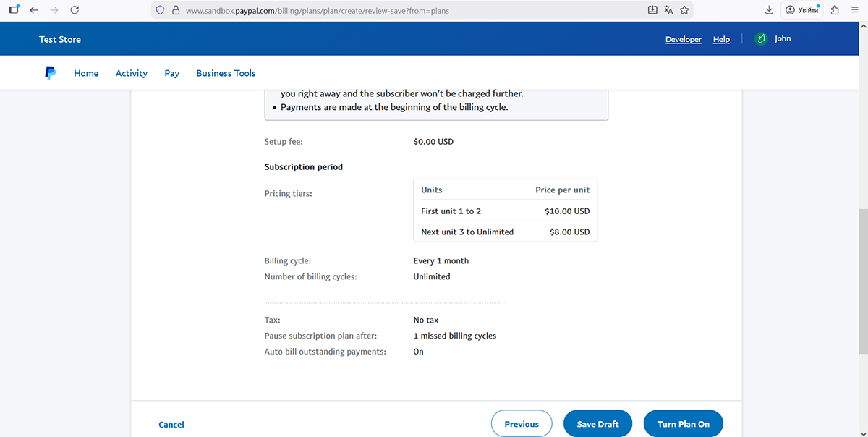The width and height of the screenshot is (868, 437).
Task: Reload the page with the refresh icon
Action: [x=75, y=10]
